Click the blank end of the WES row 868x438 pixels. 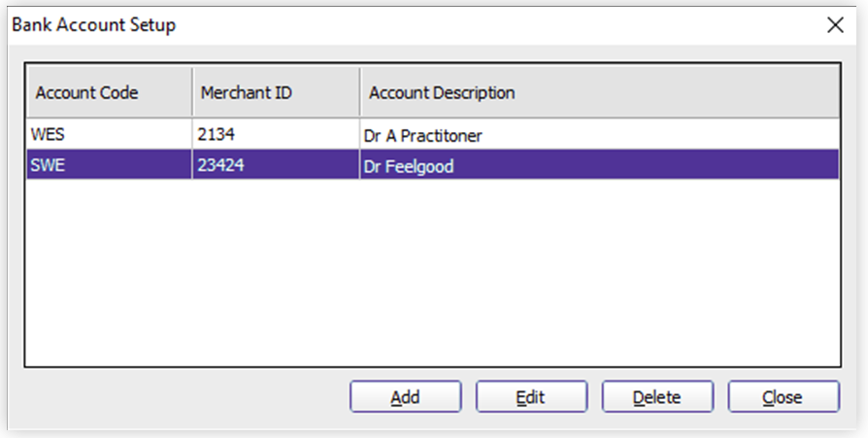[x=661, y=135]
